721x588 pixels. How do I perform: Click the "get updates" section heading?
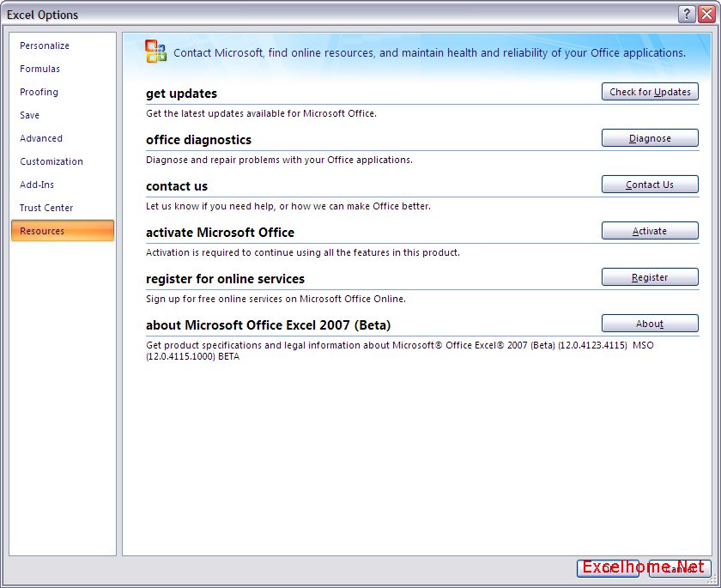pos(182,94)
